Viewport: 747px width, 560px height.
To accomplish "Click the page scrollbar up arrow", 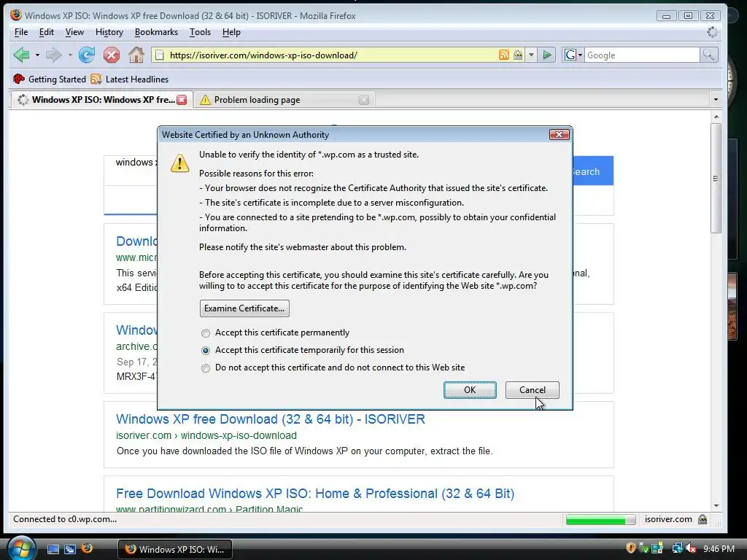I will click(x=716, y=117).
